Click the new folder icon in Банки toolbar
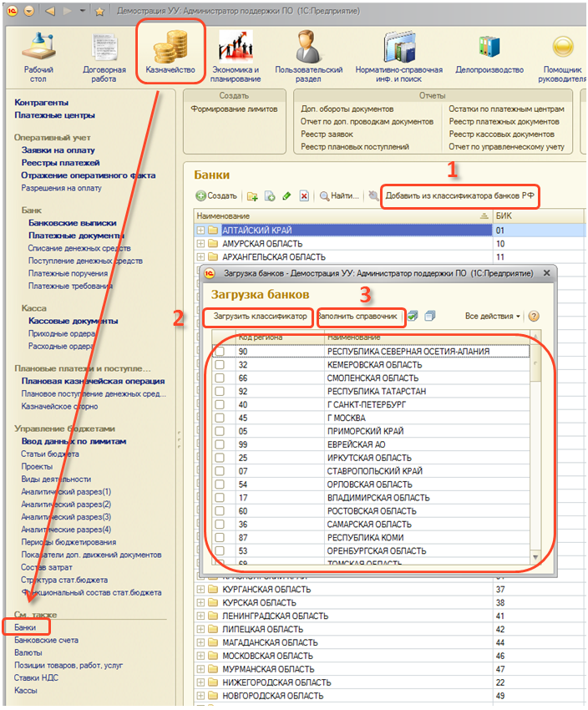Viewport: 588px width, 710px height. coord(252,196)
